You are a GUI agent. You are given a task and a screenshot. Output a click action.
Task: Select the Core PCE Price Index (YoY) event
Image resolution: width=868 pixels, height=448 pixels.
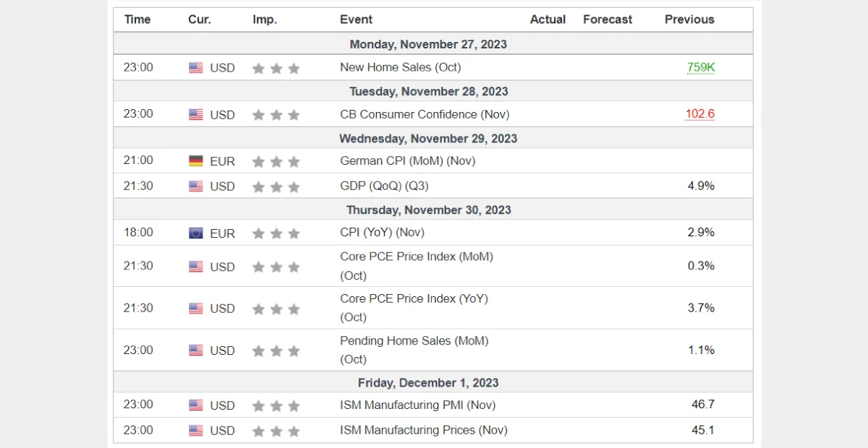(414, 308)
